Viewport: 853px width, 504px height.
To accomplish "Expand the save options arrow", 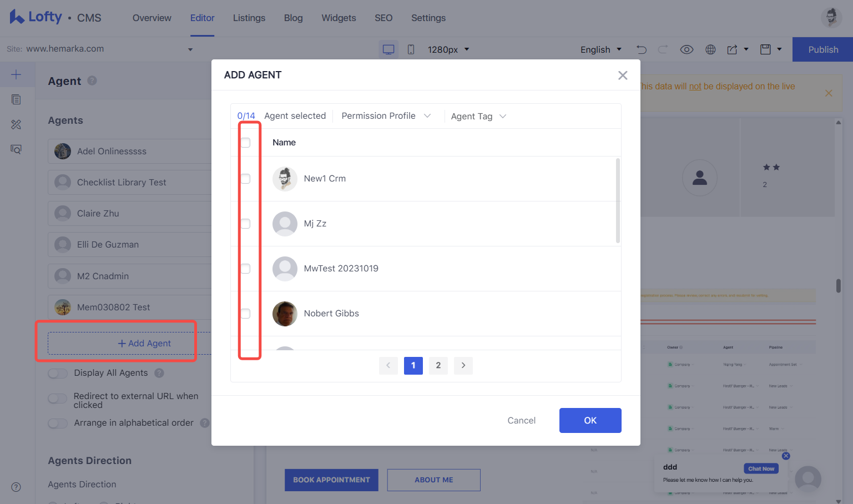I will point(779,49).
